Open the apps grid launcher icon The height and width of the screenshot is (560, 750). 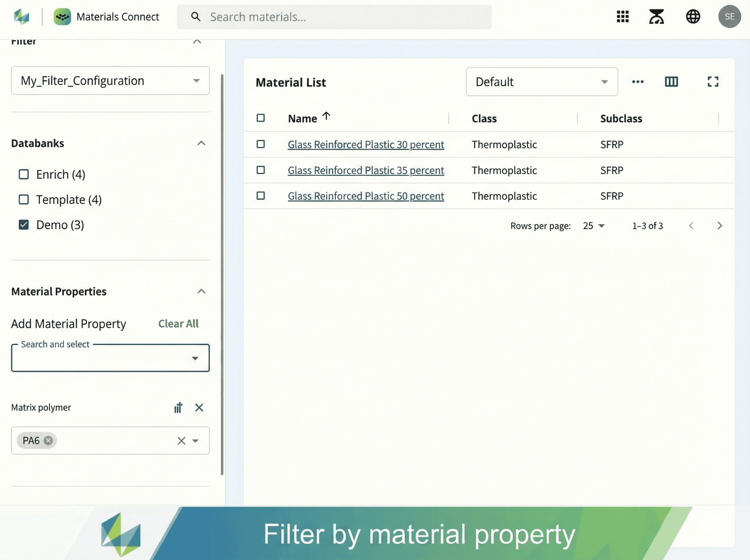pos(622,16)
